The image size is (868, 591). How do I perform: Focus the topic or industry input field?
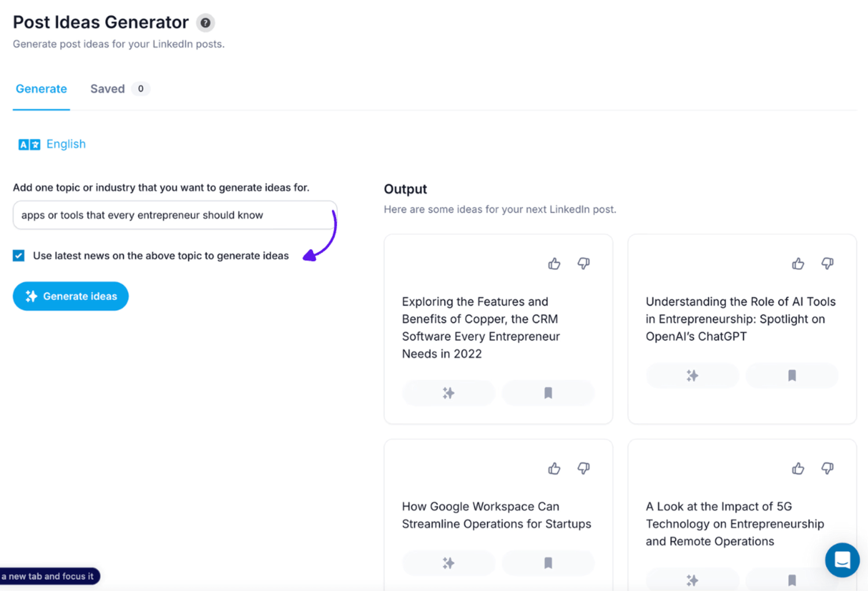click(175, 215)
